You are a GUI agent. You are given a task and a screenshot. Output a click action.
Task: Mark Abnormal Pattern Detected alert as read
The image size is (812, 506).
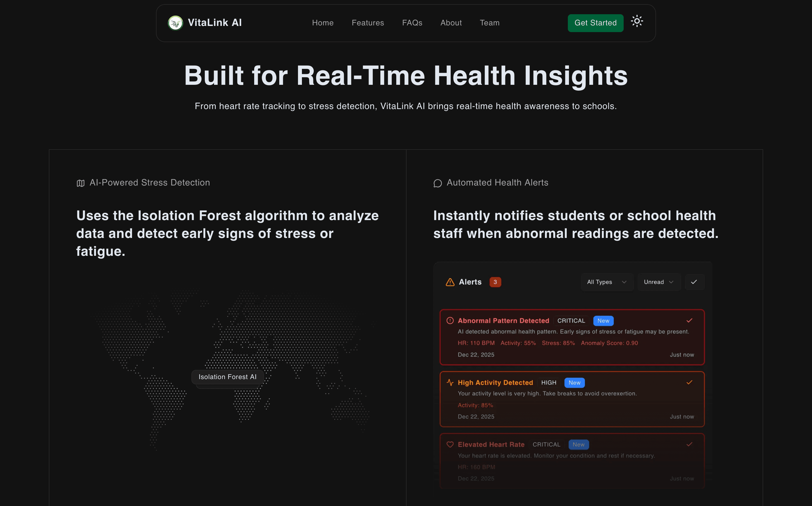click(689, 321)
